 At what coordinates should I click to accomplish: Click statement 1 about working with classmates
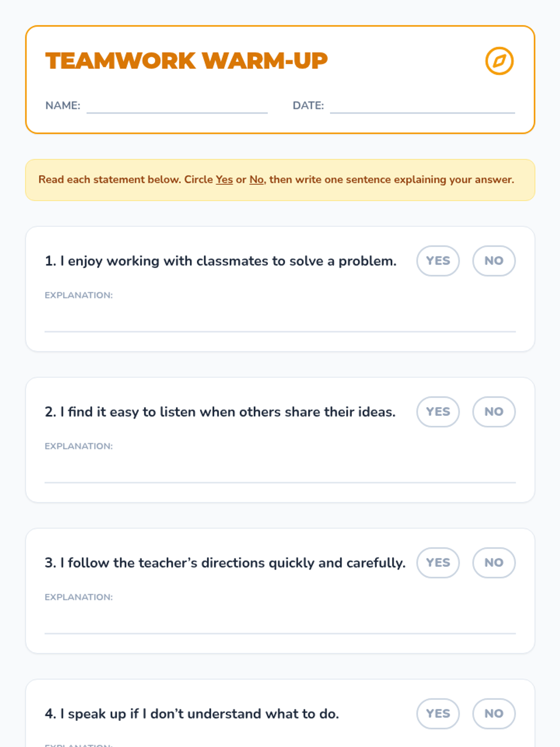[220, 261]
